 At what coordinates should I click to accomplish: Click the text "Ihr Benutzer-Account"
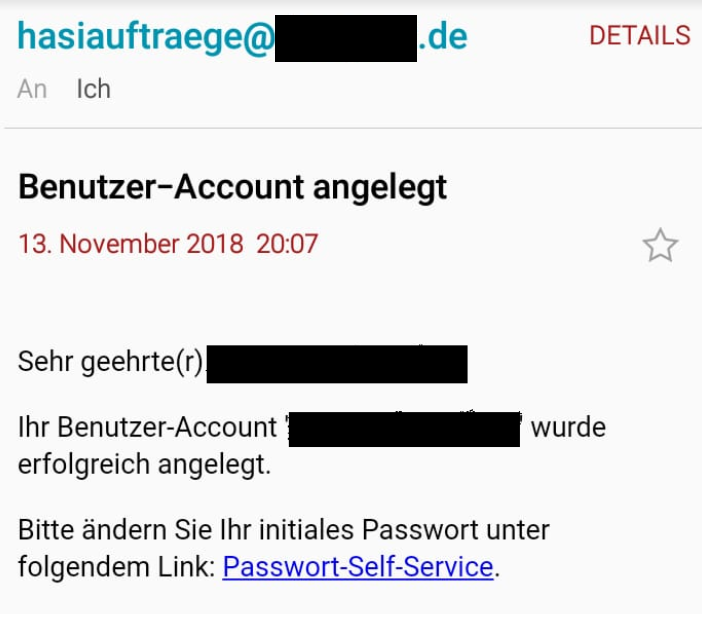click(x=146, y=428)
